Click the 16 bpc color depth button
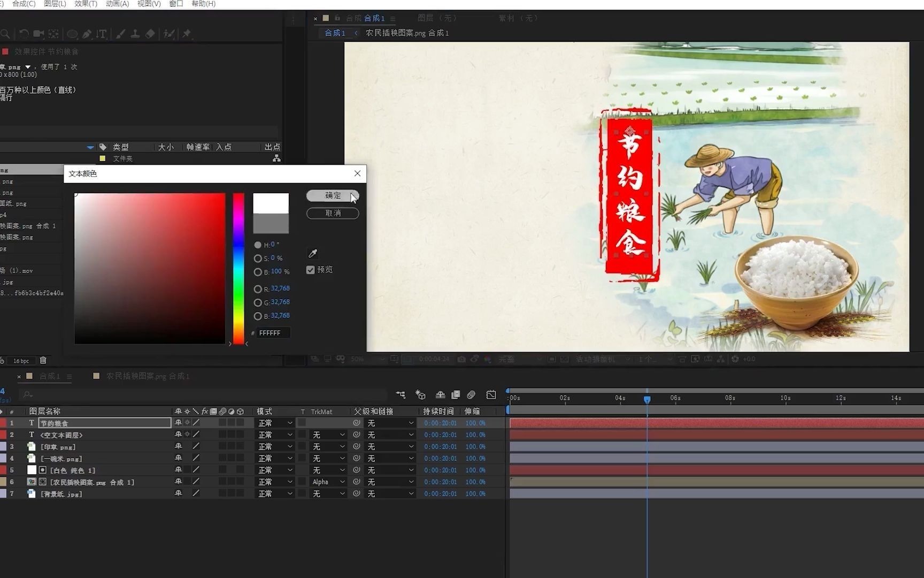The height and width of the screenshot is (578, 924). coord(21,361)
